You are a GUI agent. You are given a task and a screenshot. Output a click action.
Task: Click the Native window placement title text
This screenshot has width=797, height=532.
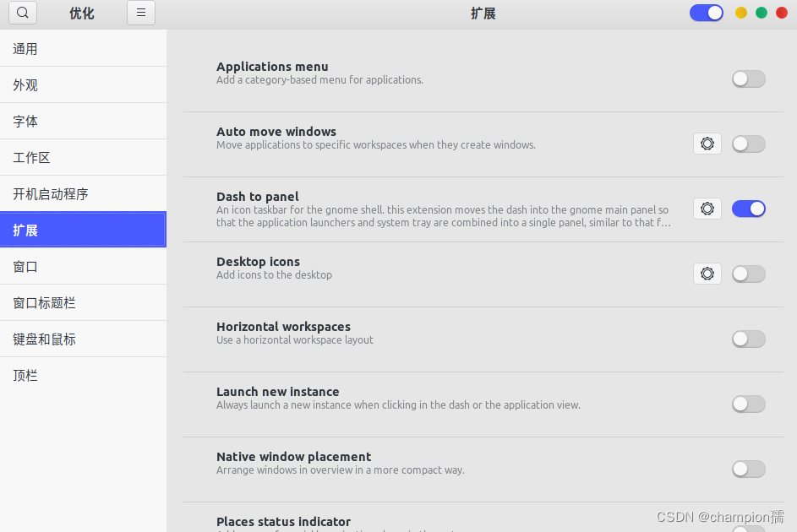[x=294, y=456]
